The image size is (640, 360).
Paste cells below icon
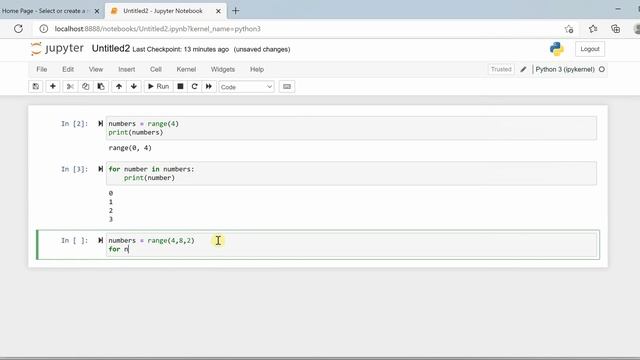click(x=101, y=87)
